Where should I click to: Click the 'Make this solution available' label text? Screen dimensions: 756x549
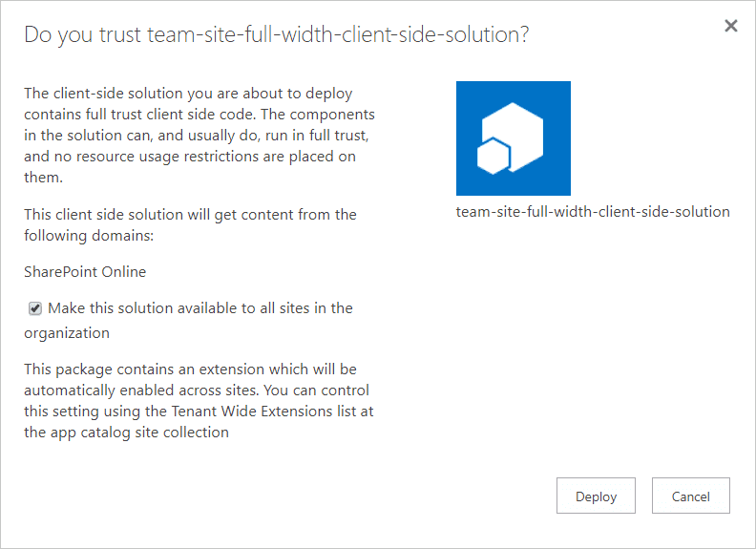[200, 307]
